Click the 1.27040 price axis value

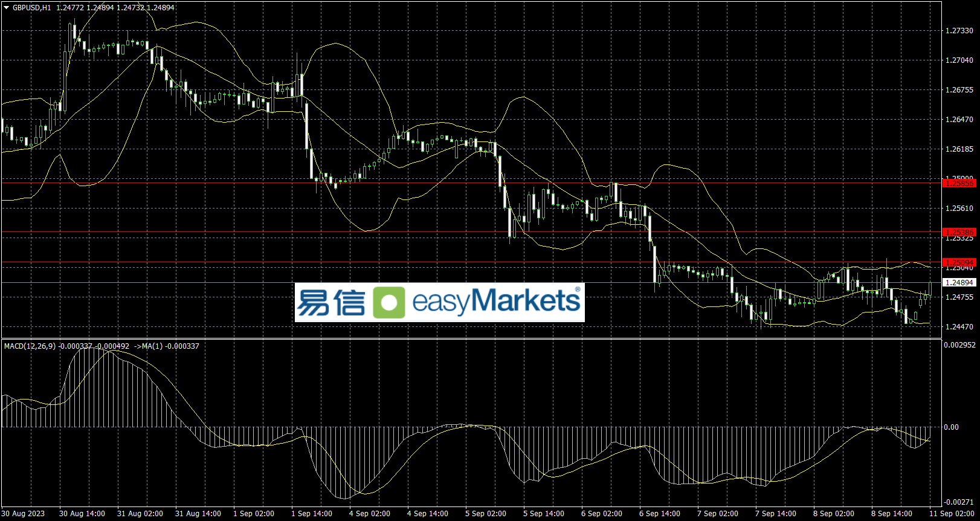click(x=959, y=60)
